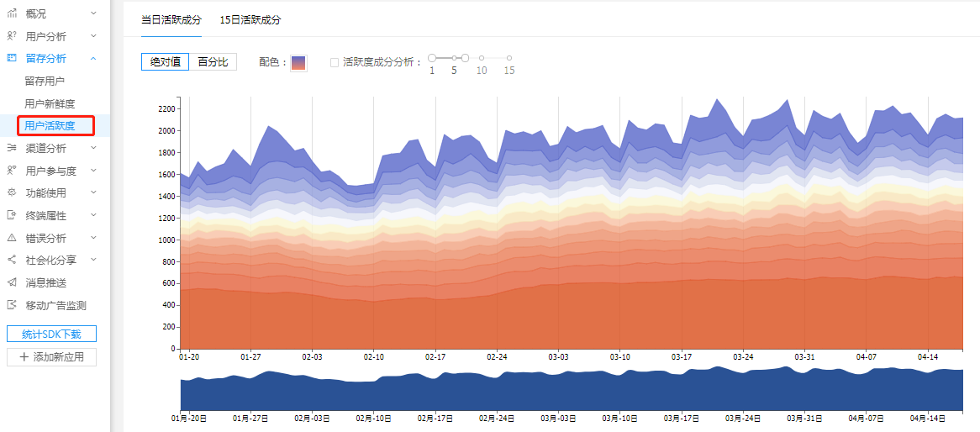Image resolution: width=980 pixels, height=432 pixels.
Task: Click the 用户分析 sidebar icon
Action: tap(12, 36)
